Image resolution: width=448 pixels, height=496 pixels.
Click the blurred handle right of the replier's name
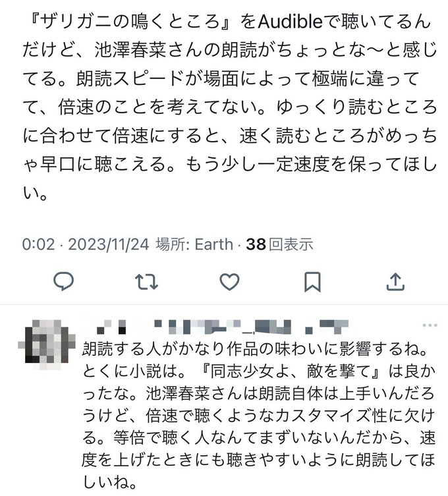[252, 327]
